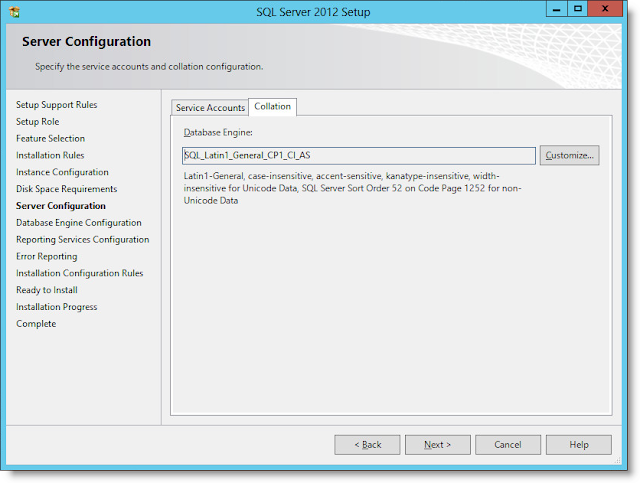Viewport: 640px width, 483px height.
Task: Proceed with the Next > button
Action: tap(438, 445)
